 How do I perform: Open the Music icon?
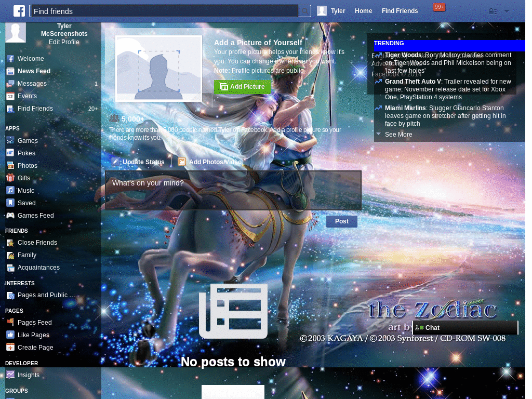tap(10, 190)
